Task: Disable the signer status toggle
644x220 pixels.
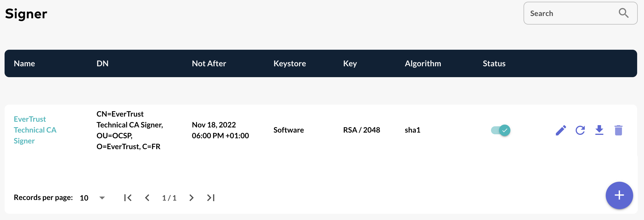Action: tap(500, 130)
